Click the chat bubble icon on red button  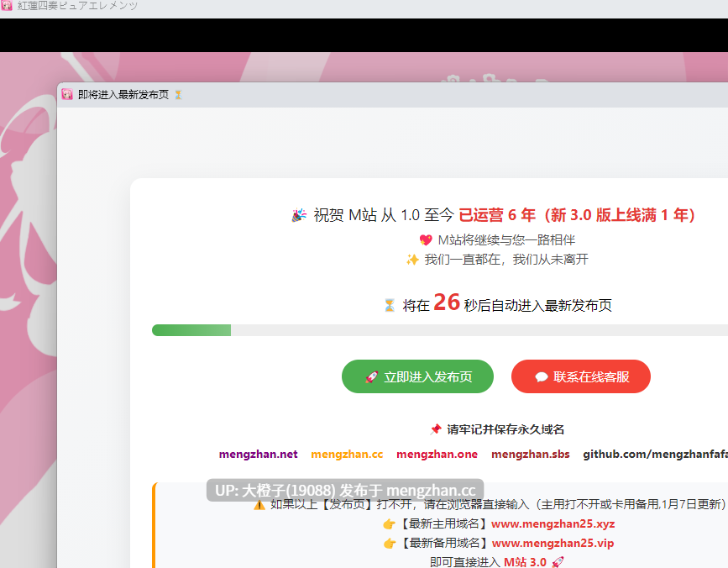pos(541,376)
